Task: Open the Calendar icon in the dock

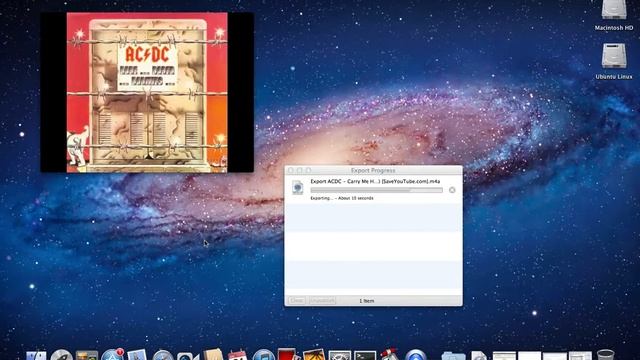Action: (237, 355)
